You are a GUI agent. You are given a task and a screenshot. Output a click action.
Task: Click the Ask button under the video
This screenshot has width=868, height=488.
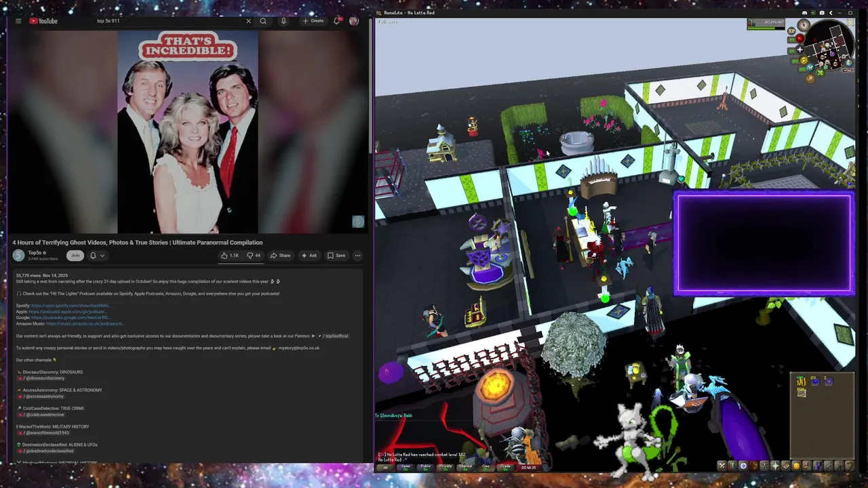click(309, 256)
